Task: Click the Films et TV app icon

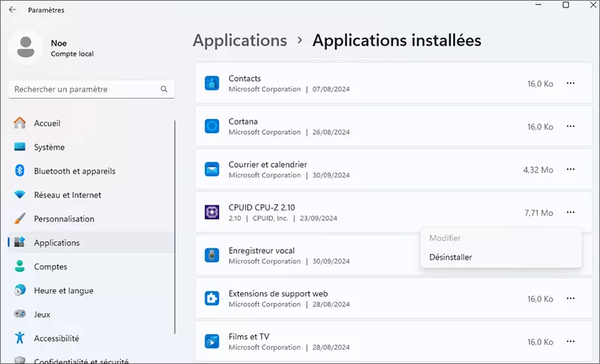Action: point(211,342)
